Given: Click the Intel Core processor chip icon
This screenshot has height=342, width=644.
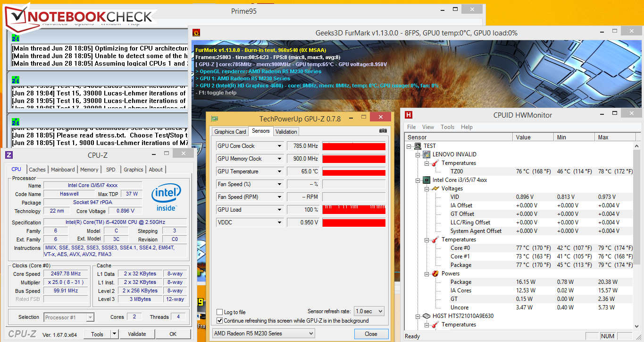Looking at the screenshot, I should click(x=427, y=180).
